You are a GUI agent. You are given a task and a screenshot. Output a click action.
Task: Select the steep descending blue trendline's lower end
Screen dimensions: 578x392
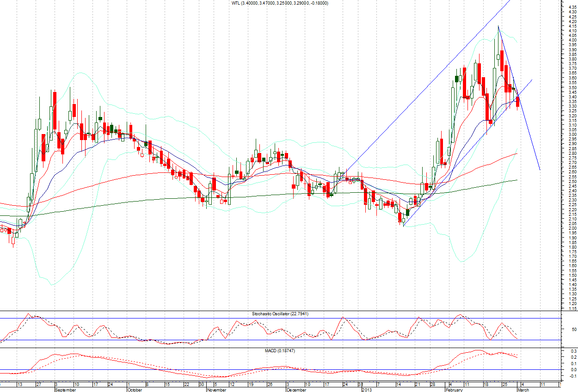point(540,170)
